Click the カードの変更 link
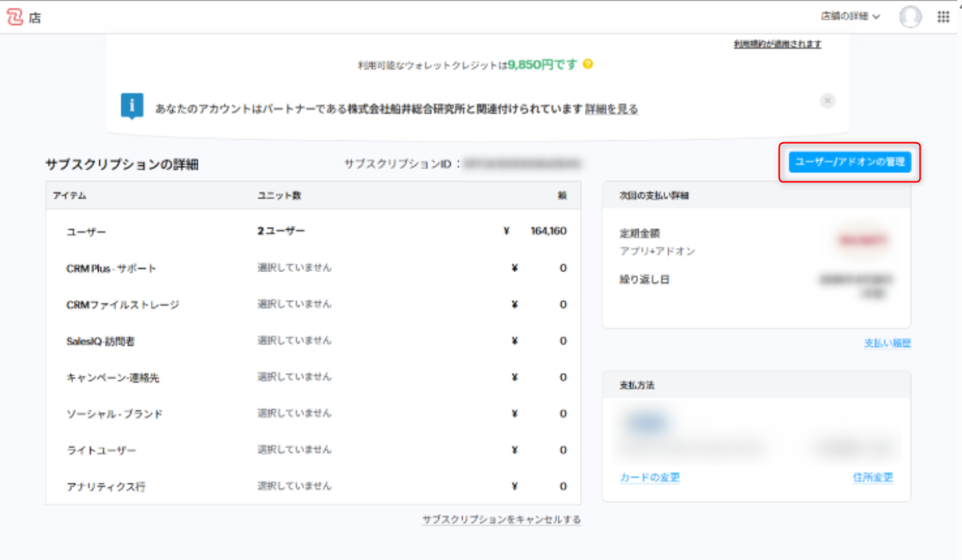This screenshot has height=560, width=962. pyautogui.click(x=650, y=478)
